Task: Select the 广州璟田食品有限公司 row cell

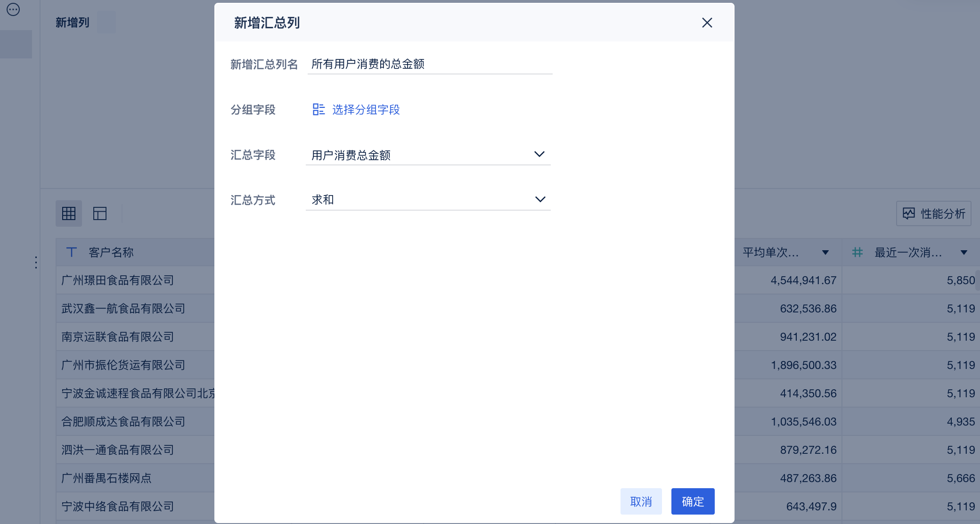Action: point(118,280)
